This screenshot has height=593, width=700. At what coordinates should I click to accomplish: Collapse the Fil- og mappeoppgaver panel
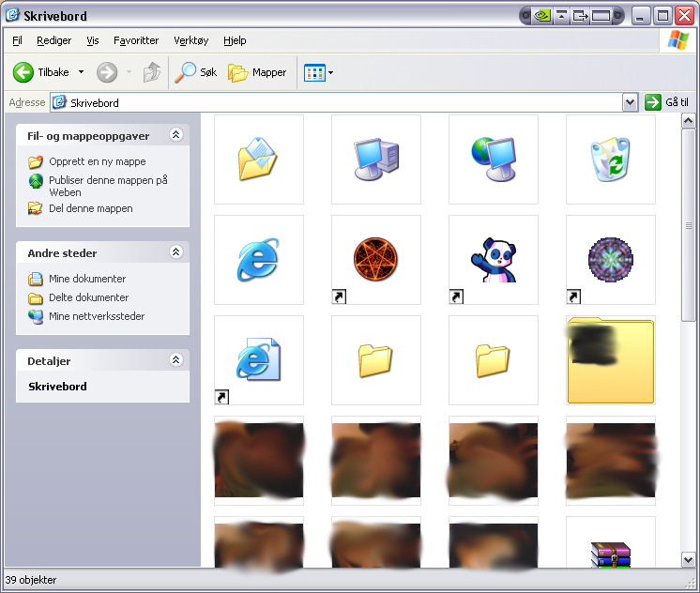click(175, 135)
